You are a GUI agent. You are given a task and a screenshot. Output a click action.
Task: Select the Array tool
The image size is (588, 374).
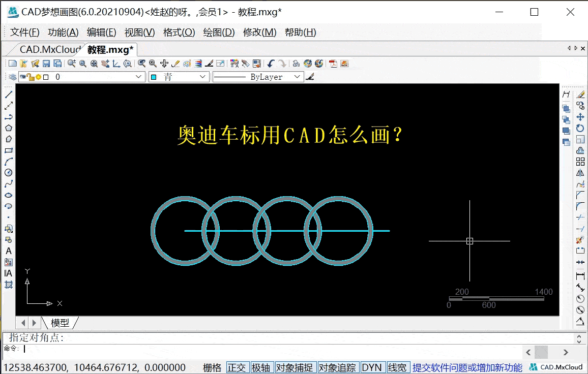click(x=580, y=162)
